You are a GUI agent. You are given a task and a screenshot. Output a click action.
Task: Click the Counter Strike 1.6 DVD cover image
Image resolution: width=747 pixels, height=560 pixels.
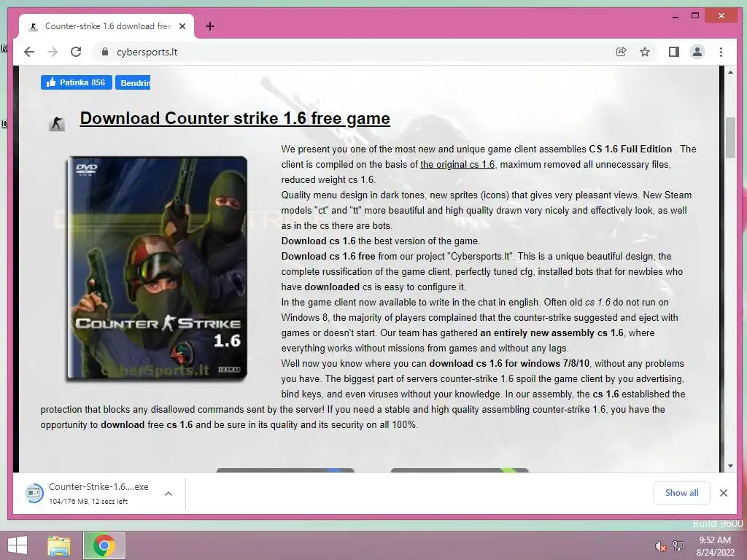pos(157,268)
